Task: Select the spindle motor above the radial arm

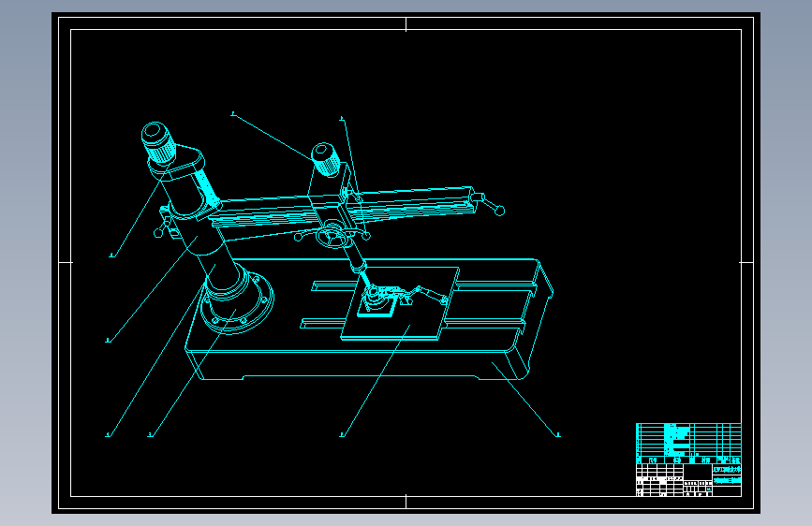Action: click(326, 159)
